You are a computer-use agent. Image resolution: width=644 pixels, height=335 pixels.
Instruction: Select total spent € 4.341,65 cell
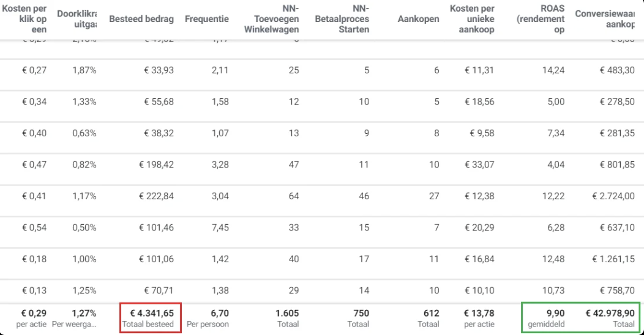click(x=151, y=318)
